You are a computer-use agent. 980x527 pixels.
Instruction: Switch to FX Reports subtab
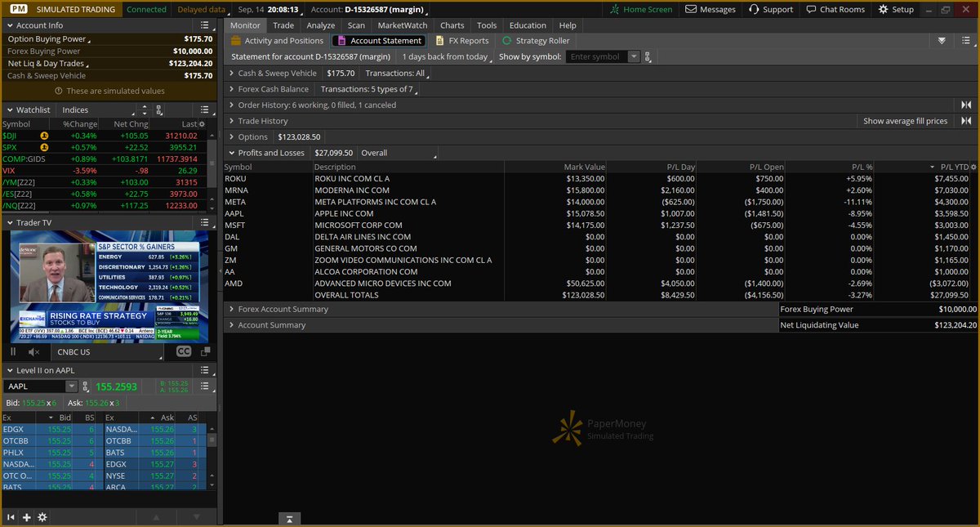[462, 40]
